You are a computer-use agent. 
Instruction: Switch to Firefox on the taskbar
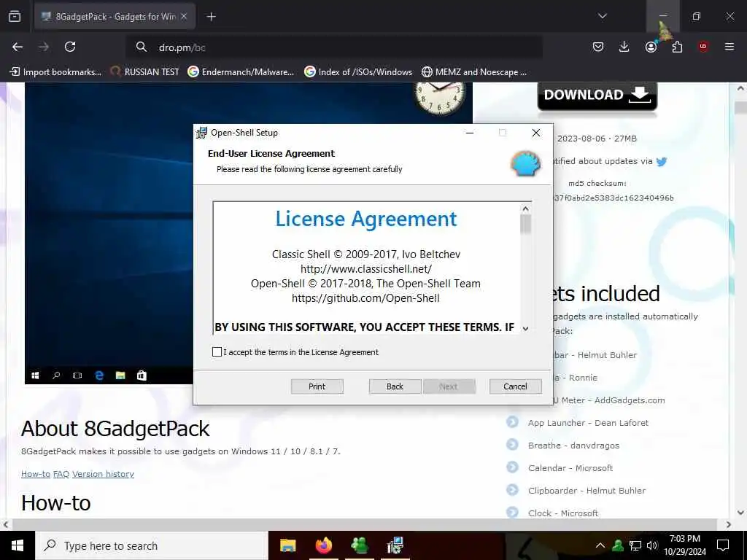[323, 545]
